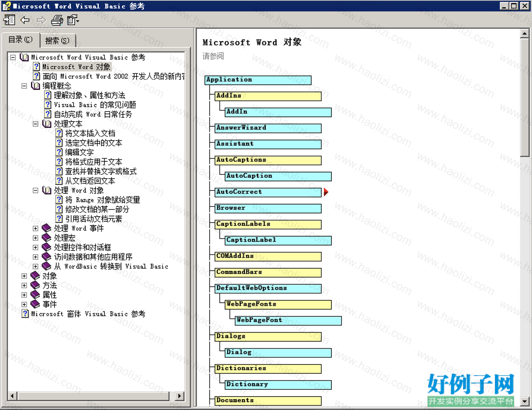The width and height of the screenshot is (532, 410).
Task: Open the 理解对象、属性和方法 topic
Action: [x=89, y=95]
